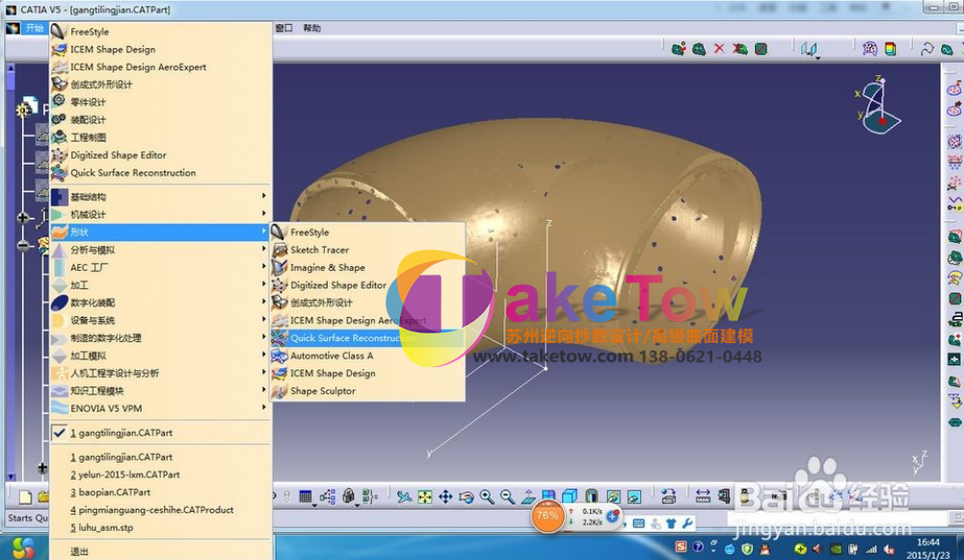The height and width of the screenshot is (560, 964).
Task: Click the 3D compass in the viewport
Action: pos(878,104)
